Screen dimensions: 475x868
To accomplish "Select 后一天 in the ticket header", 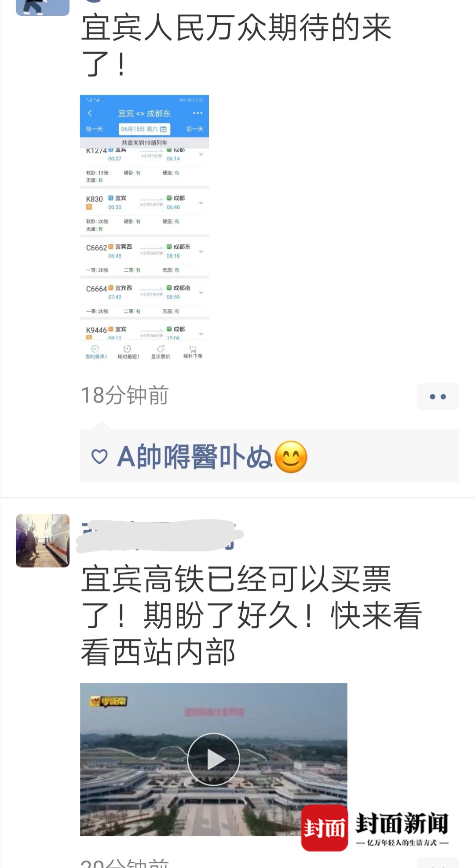I will click(x=194, y=129).
